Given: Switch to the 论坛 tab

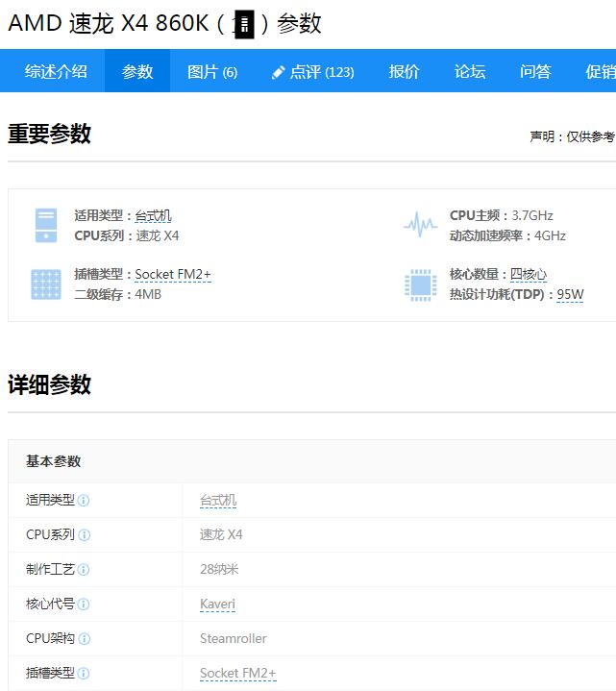Looking at the screenshot, I should coord(470,71).
